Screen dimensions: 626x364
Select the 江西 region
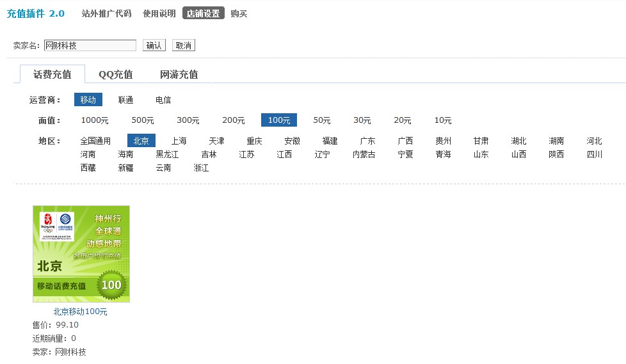(x=284, y=154)
